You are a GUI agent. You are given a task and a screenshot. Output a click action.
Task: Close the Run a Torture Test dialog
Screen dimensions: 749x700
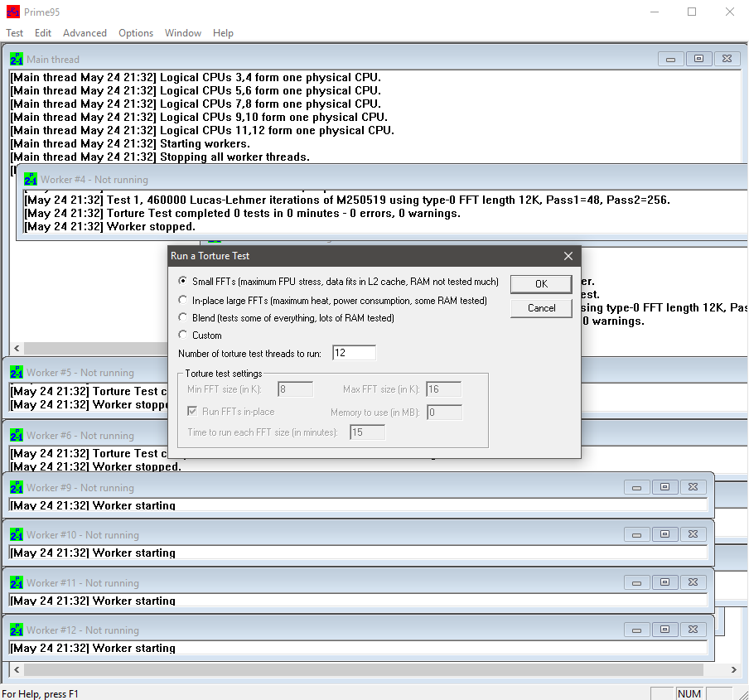[x=568, y=256]
